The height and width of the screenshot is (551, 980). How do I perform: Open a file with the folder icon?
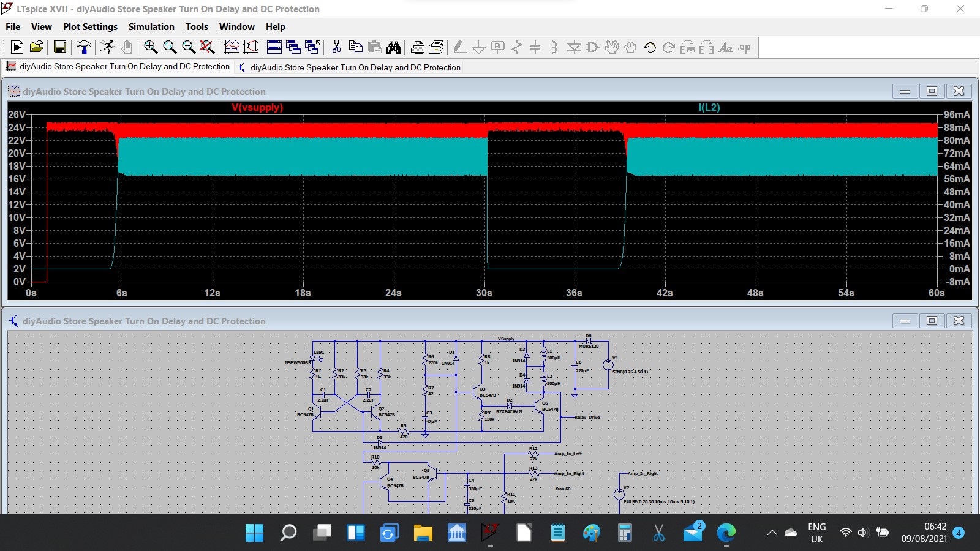37,47
